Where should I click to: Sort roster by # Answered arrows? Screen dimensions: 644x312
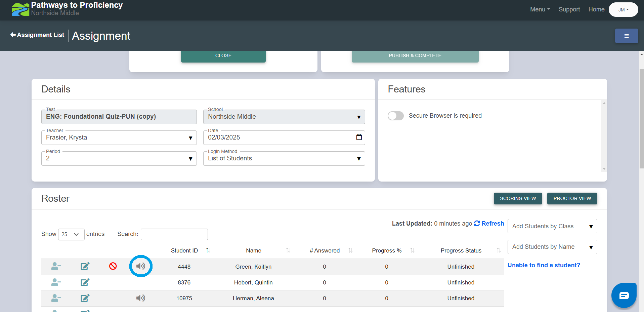click(x=350, y=250)
